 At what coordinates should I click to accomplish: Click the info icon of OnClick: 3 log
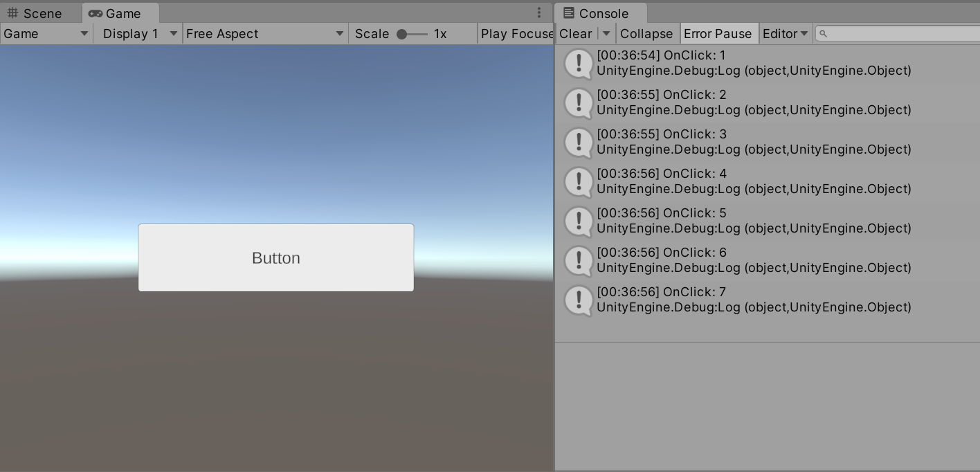click(579, 142)
